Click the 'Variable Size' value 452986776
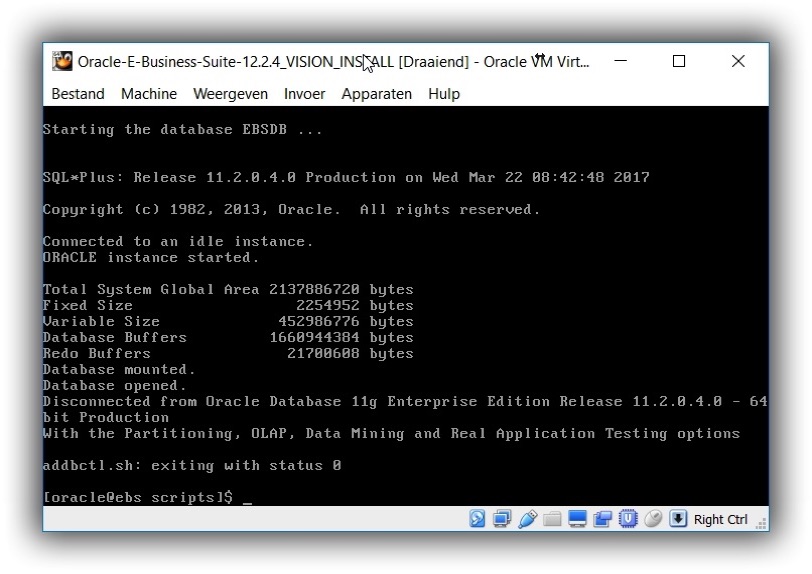 [318, 322]
